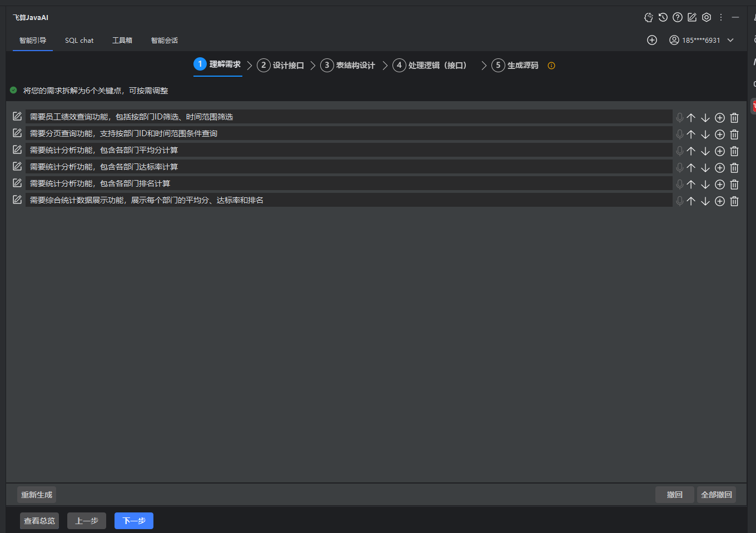Image resolution: width=756 pixels, height=533 pixels.
Task: Click the 撤回 button
Action: click(675, 495)
